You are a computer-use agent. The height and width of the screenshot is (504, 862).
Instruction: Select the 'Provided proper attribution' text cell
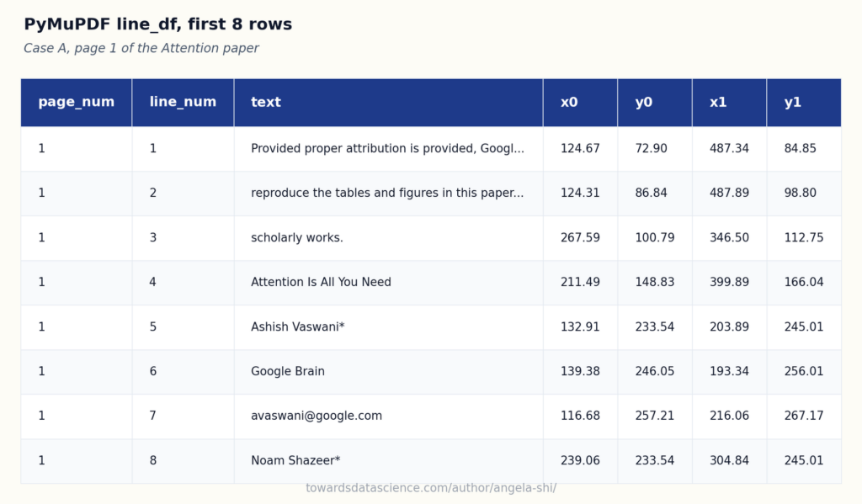pyautogui.click(x=389, y=149)
